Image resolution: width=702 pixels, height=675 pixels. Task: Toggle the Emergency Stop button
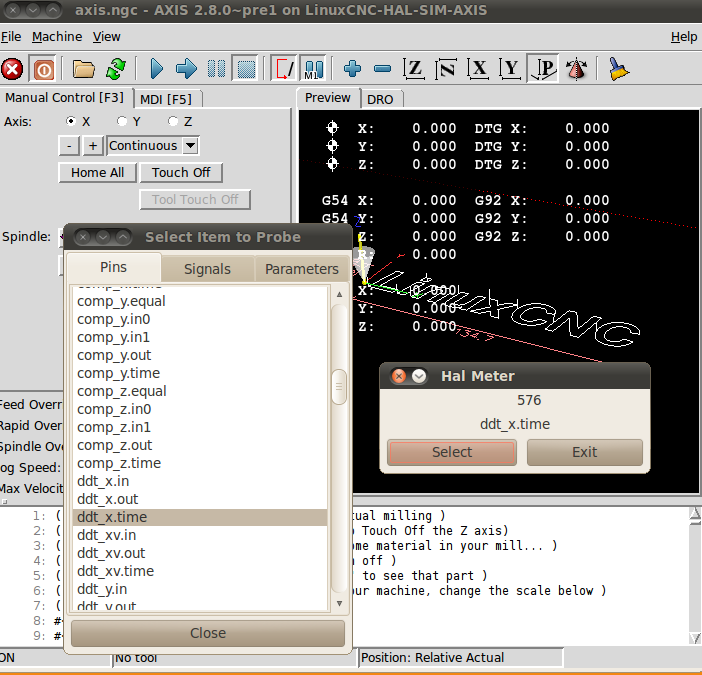pos(12,69)
